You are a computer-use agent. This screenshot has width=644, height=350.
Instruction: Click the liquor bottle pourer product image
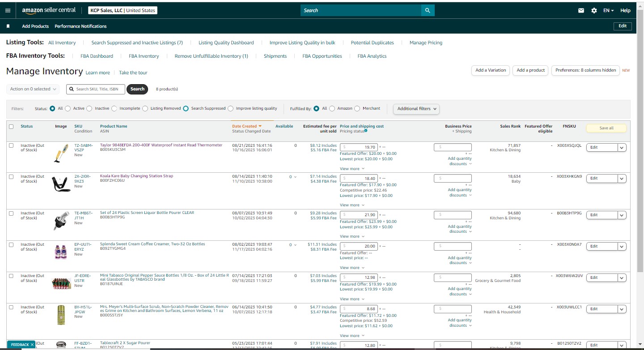pos(60,220)
